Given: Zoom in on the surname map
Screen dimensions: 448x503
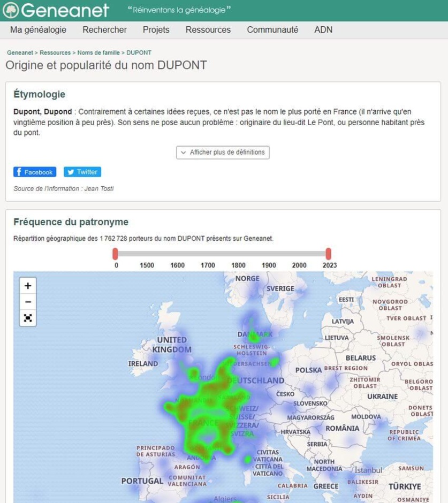Looking at the screenshot, I should pyautogui.click(x=28, y=286).
